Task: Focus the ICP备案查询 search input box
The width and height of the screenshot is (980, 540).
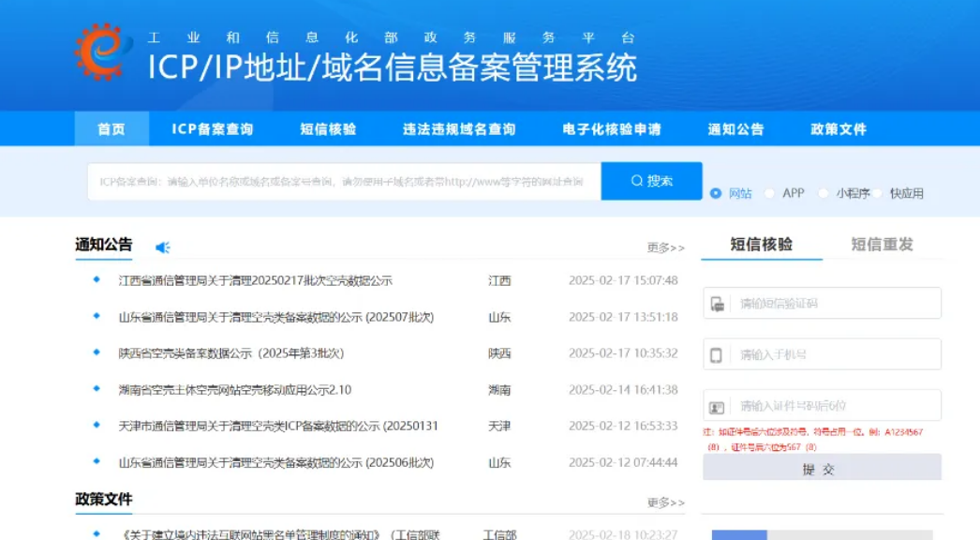Action: tap(343, 181)
